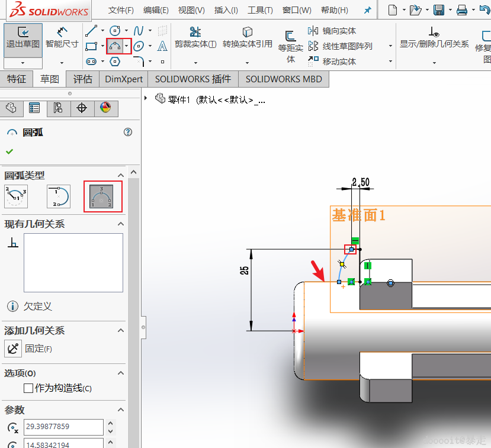
Task: Switch to the SOLIDWORKS MBD tab
Action: click(284, 79)
